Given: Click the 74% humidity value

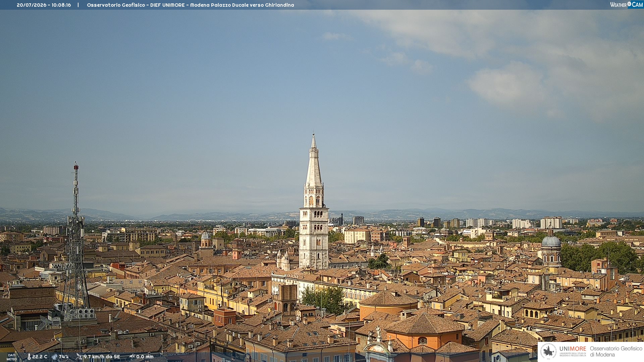Looking at the screenshot, I should coord(64,357).
